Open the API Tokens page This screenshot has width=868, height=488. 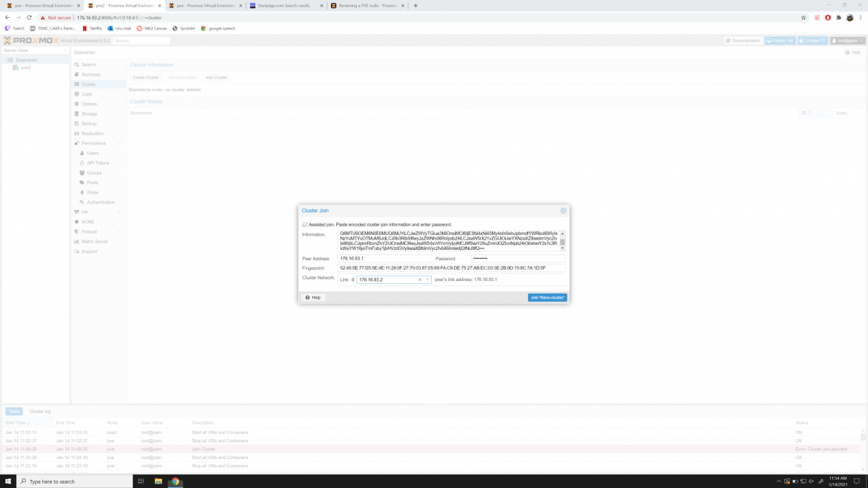[x=99, y=162]
